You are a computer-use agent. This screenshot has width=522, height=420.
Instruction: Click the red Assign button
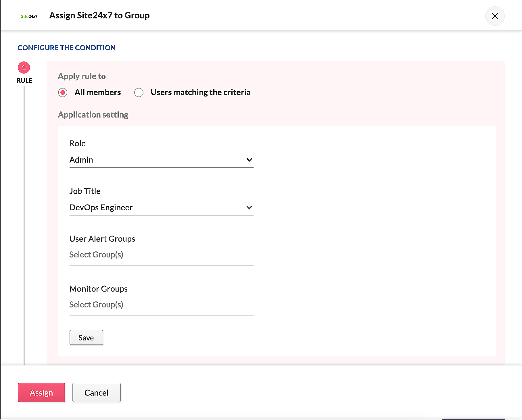click(41, 392)
